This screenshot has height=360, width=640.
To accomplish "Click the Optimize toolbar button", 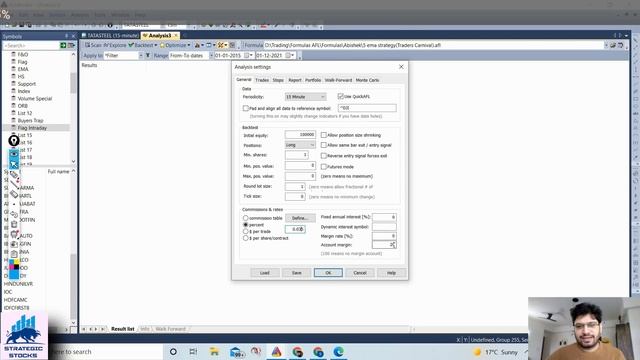I will [173, 45].
